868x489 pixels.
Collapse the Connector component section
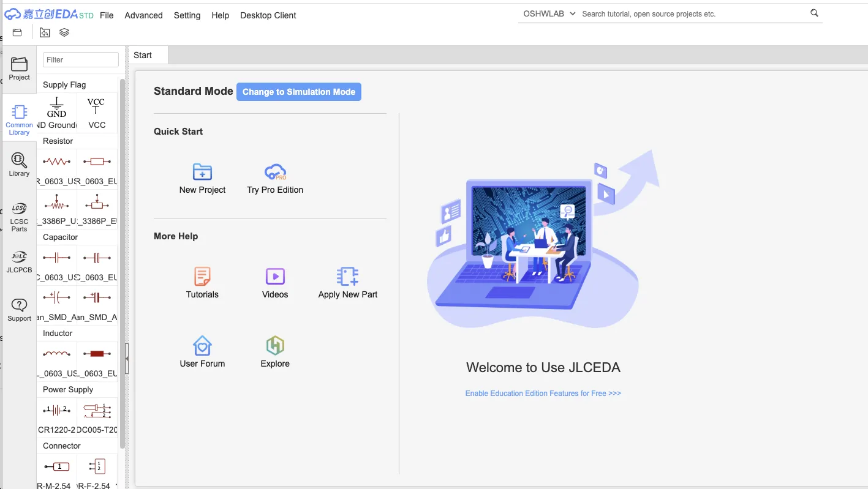[61, 446]
